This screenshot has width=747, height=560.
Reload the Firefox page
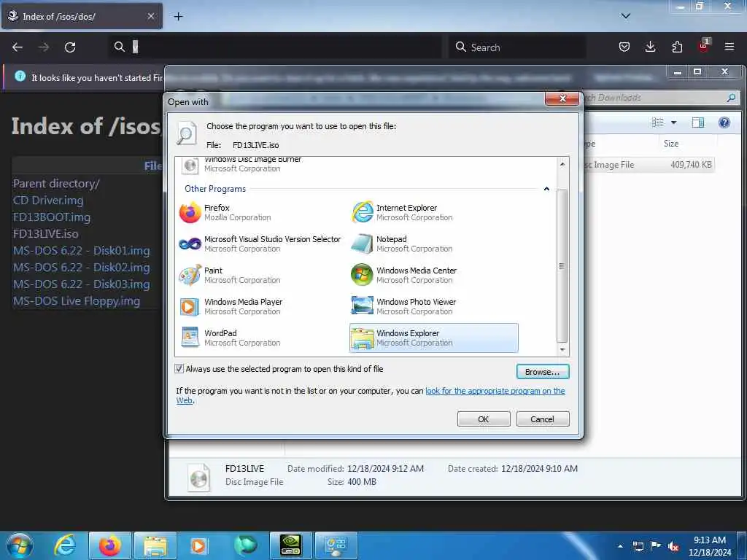(x=70, y=47)
